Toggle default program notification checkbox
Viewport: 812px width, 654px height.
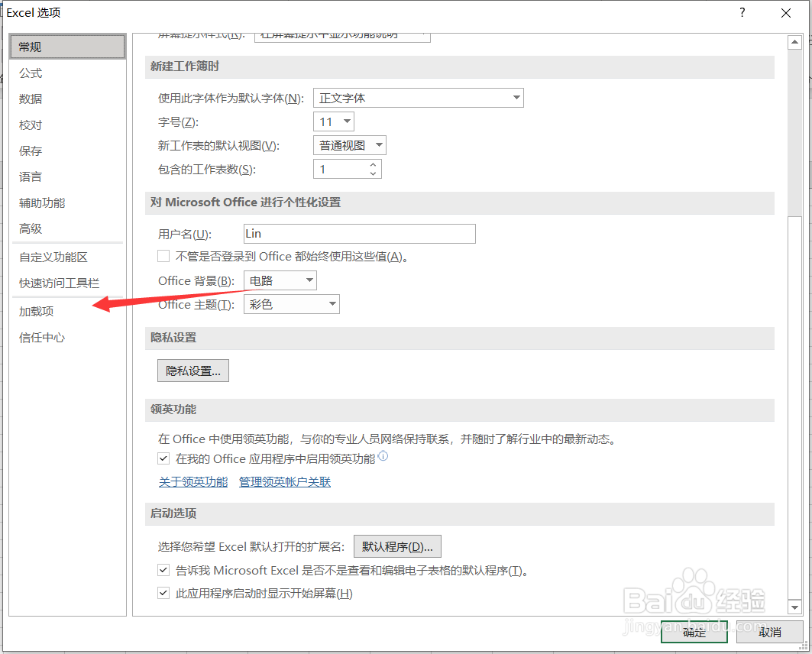pos(163,570)
